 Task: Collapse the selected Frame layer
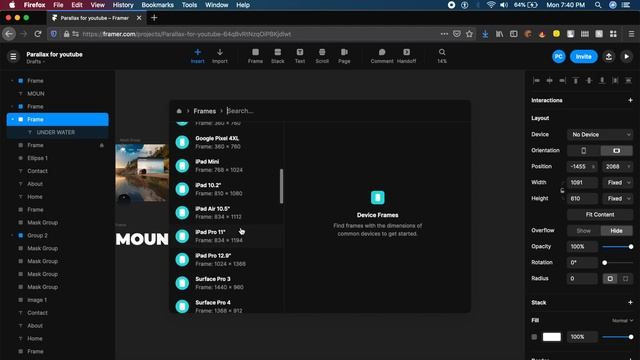(x=12, y=120)
